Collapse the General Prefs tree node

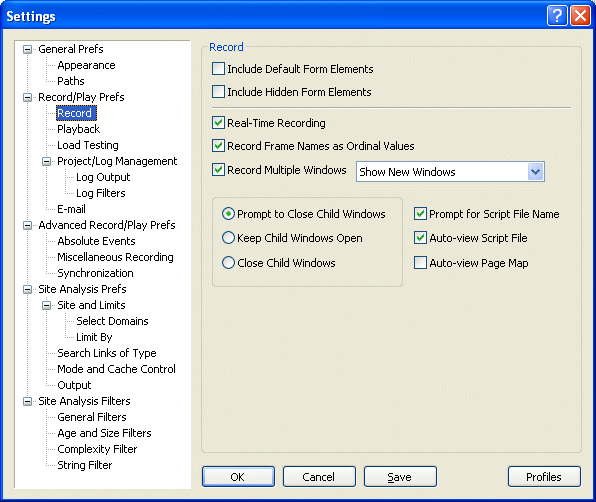point(27,49)
